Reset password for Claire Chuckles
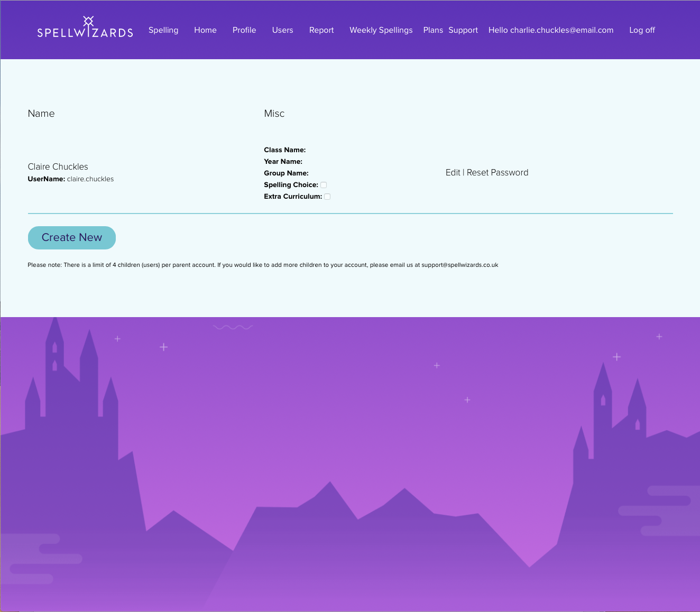This screenshot has height=612, width=700. click(x=498, y=173)
